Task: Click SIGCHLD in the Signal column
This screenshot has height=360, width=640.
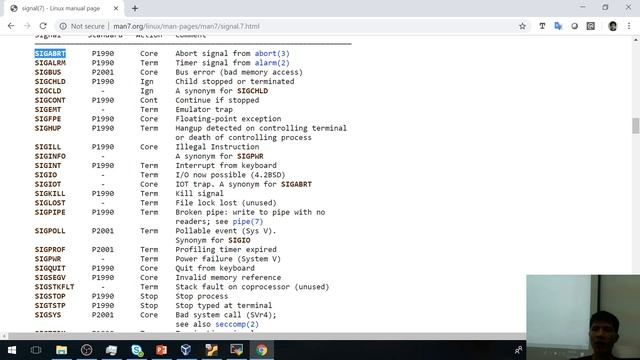Action: (50, 82)
